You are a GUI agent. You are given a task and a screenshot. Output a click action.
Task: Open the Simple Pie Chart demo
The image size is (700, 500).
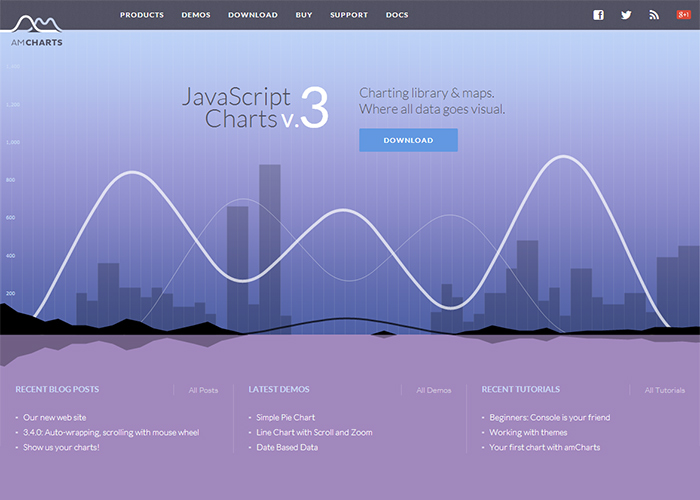286,417
